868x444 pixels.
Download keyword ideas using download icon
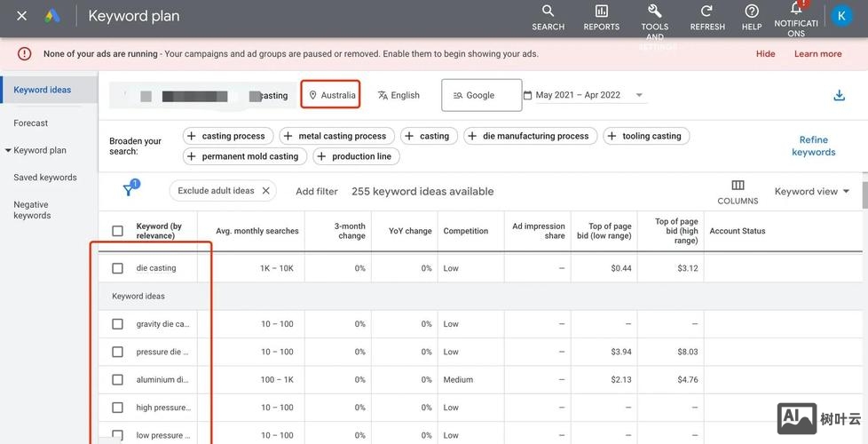tap(839, 95)
